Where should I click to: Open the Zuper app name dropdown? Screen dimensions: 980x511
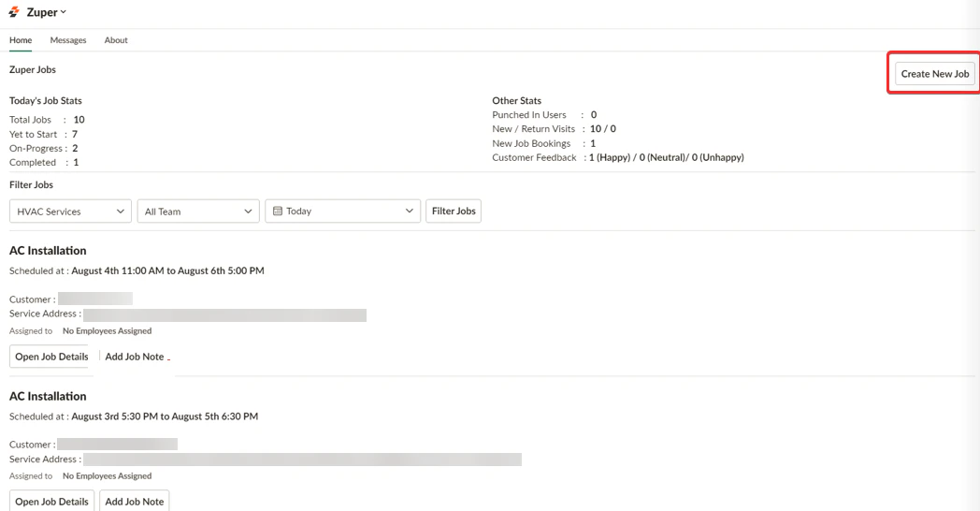click(x=46, y=12)
